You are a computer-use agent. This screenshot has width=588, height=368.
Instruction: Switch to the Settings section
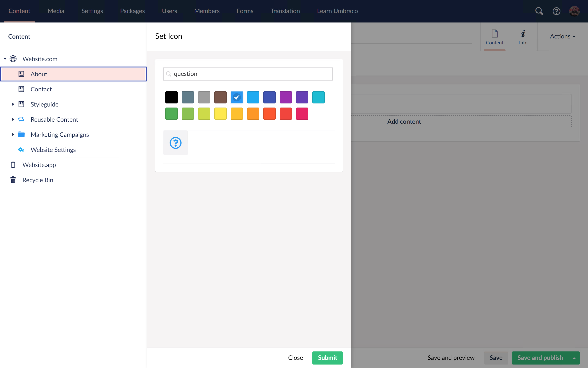(92, 11)
